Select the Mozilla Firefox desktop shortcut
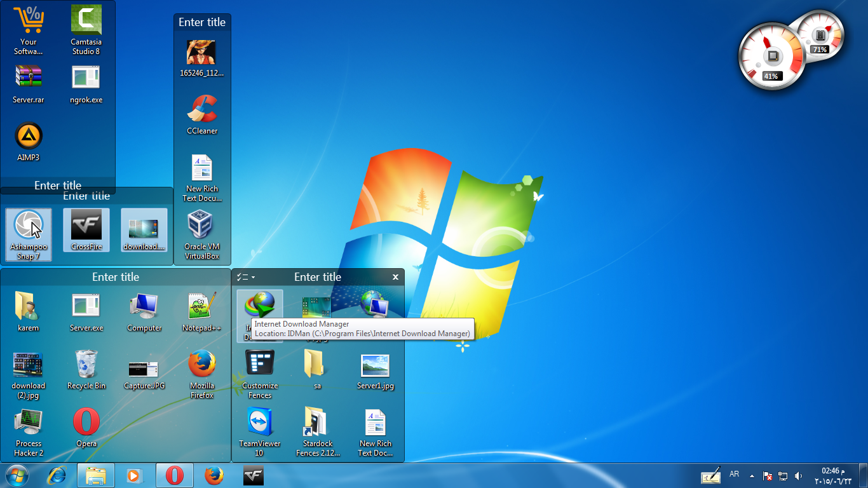The image size is (868, 488). [x=202, y=374]
